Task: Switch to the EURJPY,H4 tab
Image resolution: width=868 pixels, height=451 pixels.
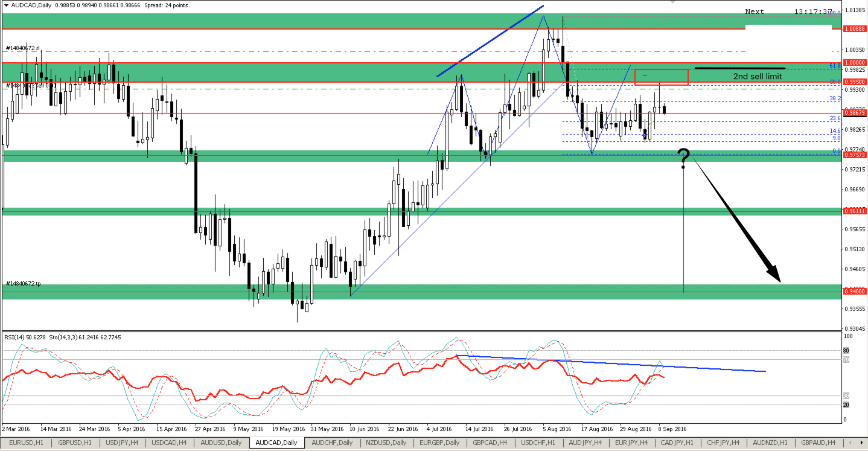Action: (631, 443)
